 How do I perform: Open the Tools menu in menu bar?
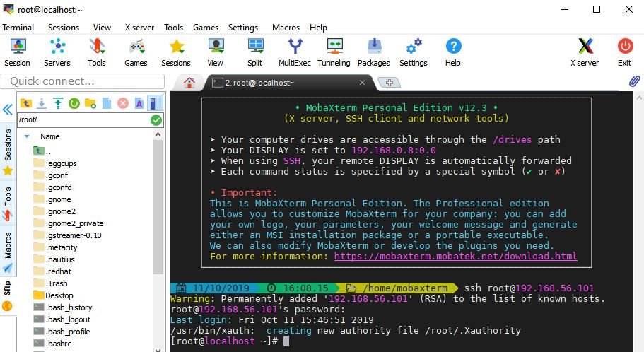pyautogui.click(x=174, y=28)
